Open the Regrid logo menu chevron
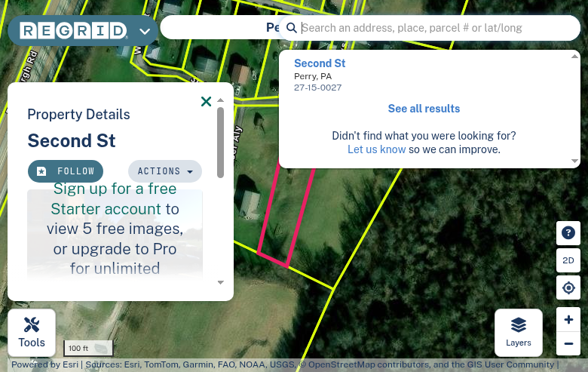The image size is (588, 372). 145,31
